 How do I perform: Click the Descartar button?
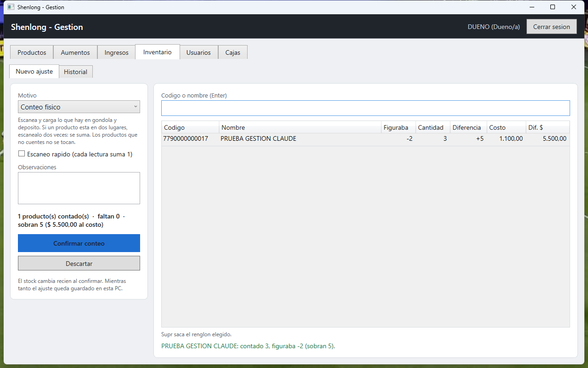tap(79, 264)
